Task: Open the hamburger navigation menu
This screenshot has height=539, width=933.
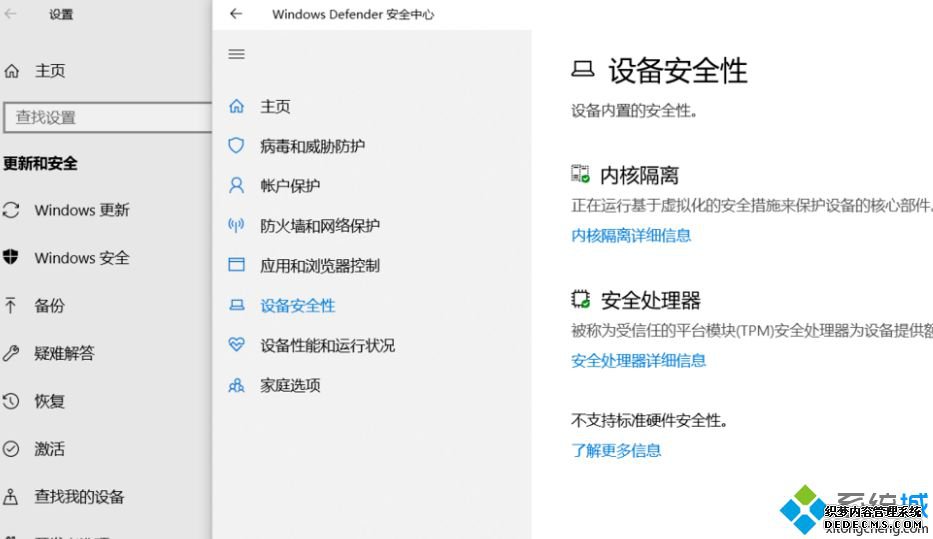Action: pyautogui.click(x=236, y=54)
